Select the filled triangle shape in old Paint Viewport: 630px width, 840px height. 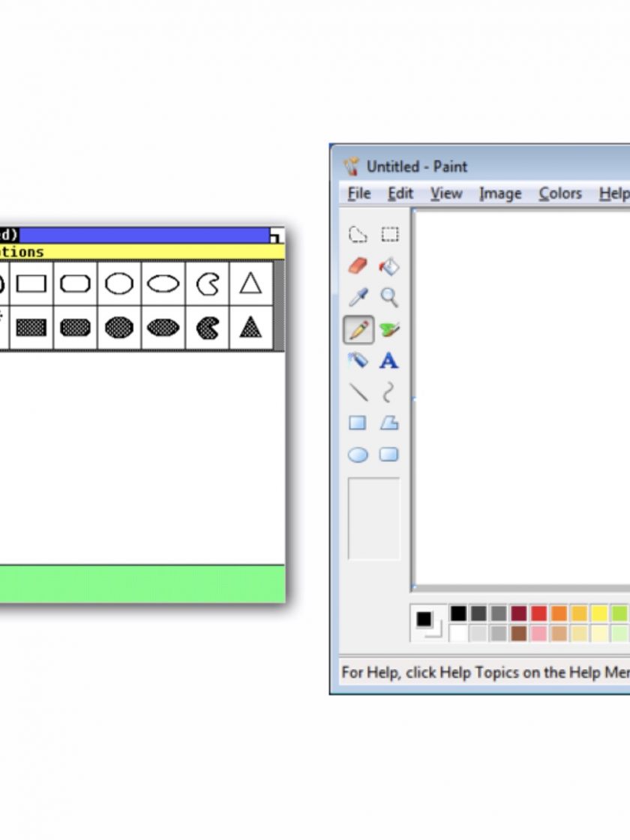pos(250,327)
